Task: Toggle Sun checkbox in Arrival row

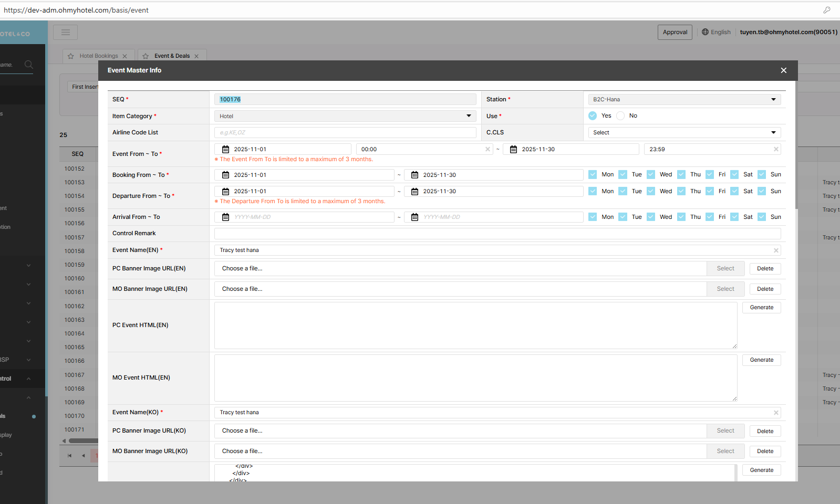Action: [x=762, y=217]
